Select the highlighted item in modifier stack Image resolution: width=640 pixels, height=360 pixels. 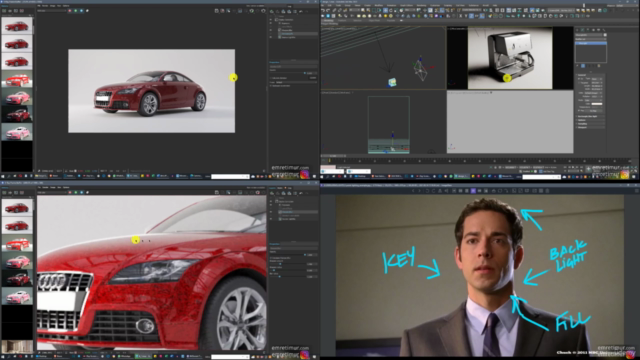tap(591, 43)
